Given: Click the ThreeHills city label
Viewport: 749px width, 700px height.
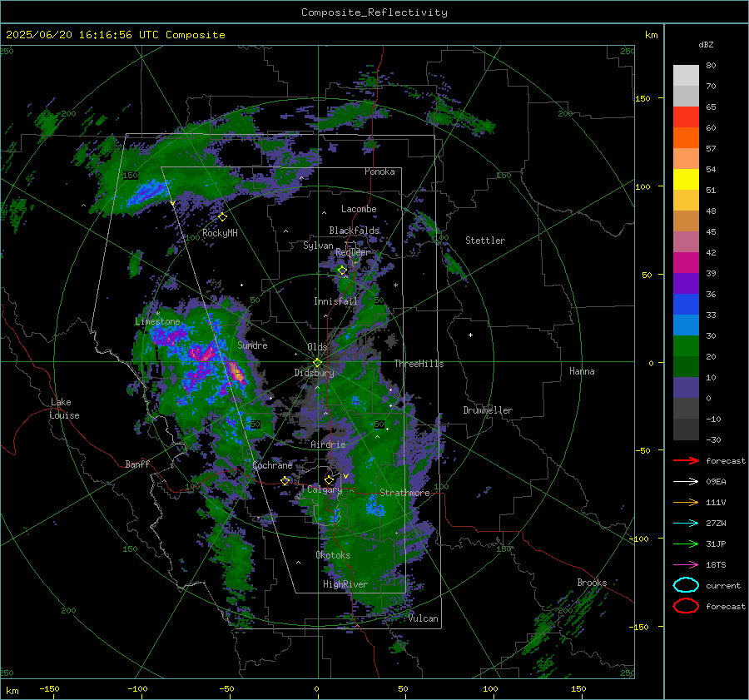Looking at the screenshot, I should coord(419,364).
